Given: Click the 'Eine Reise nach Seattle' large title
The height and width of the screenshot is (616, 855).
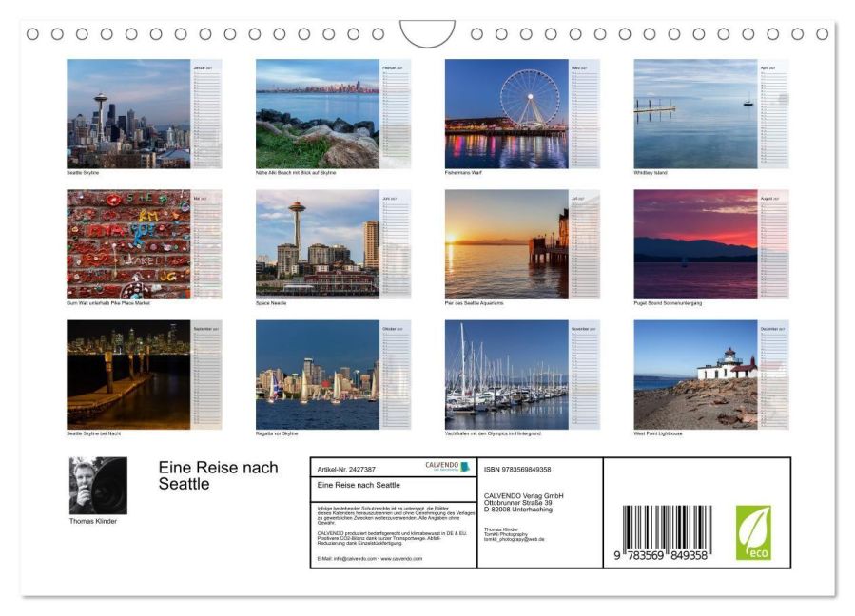Looking at the screenshot, I should coord(218,475).
